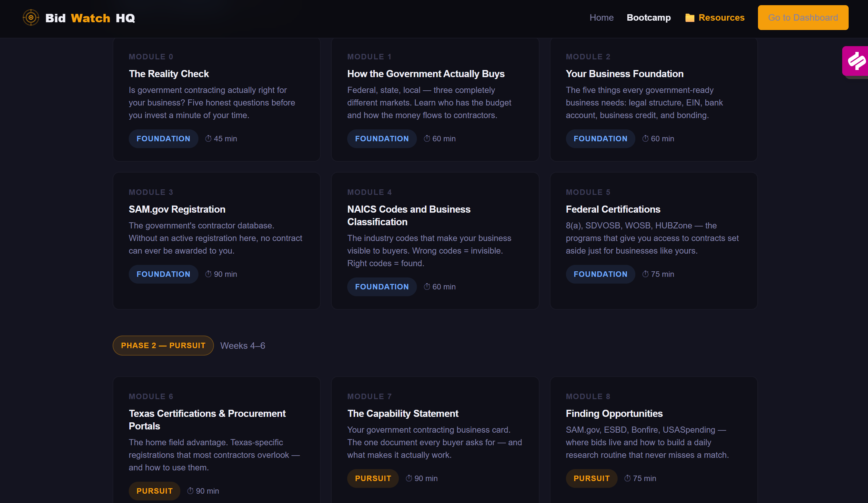This screenshot has height=503, width=868.
Task: Click the Go to Dashboard button
Action: click(x=803, y=17)
